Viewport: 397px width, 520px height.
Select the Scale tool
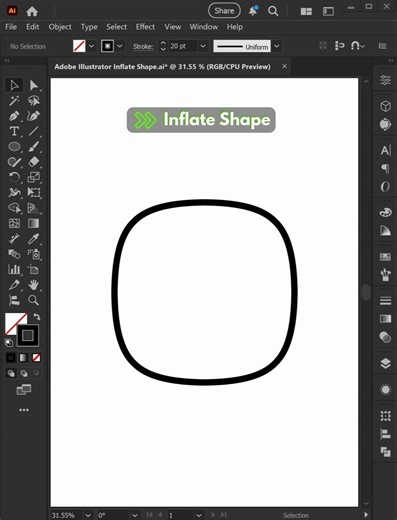click(x=34, y=177)
